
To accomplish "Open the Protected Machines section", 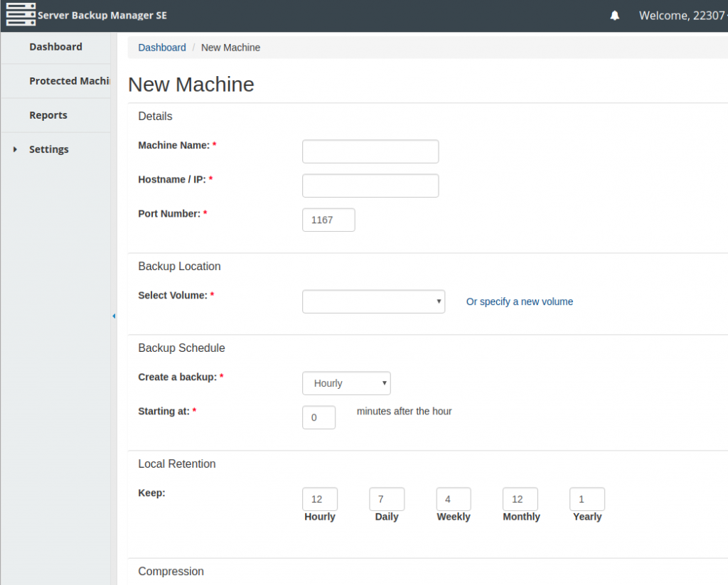I will point(69,80).
